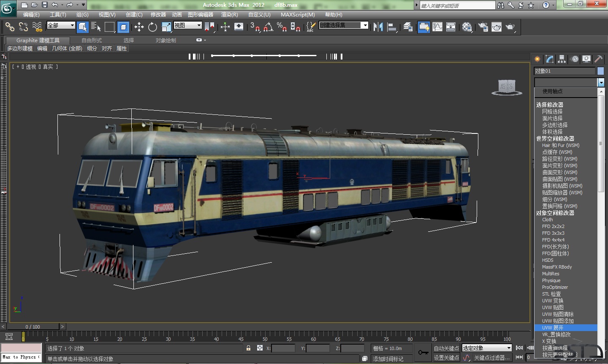Open Curve Editor icon
This screenshot has height=364, width=608.
(x=437, y=27)
